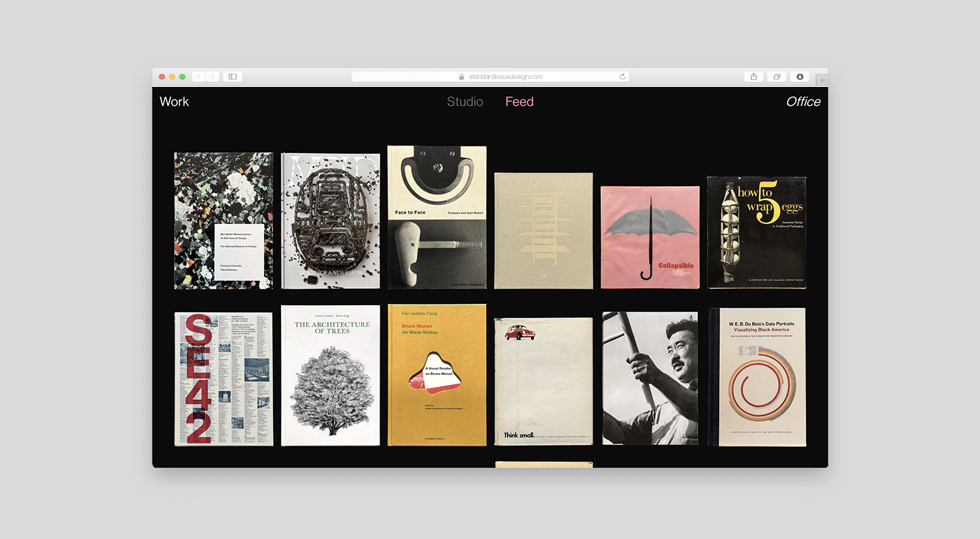Open the Think small Volkswagen book
This screenshot has width=980, height=539.
[x=544, y=382]
